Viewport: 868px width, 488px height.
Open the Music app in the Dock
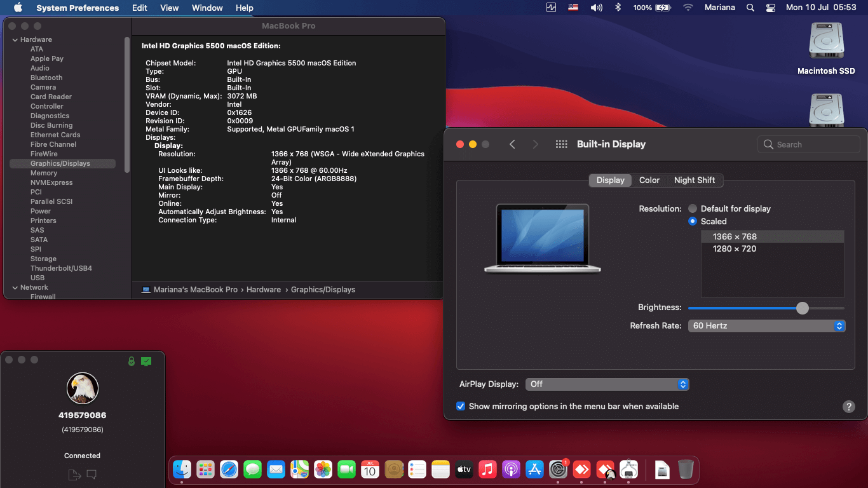[487, 470]
